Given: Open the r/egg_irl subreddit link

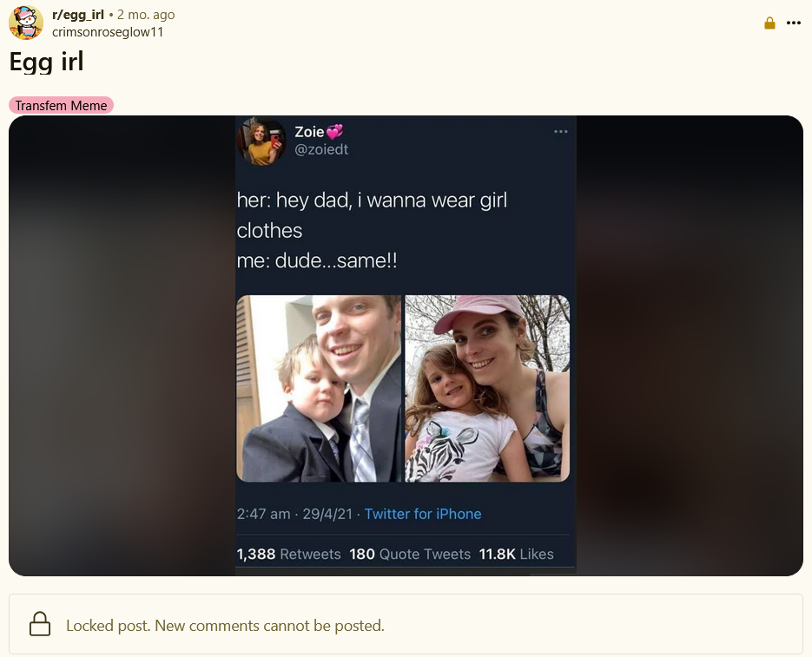Looking at the screenshot, I should click(77, 15).
